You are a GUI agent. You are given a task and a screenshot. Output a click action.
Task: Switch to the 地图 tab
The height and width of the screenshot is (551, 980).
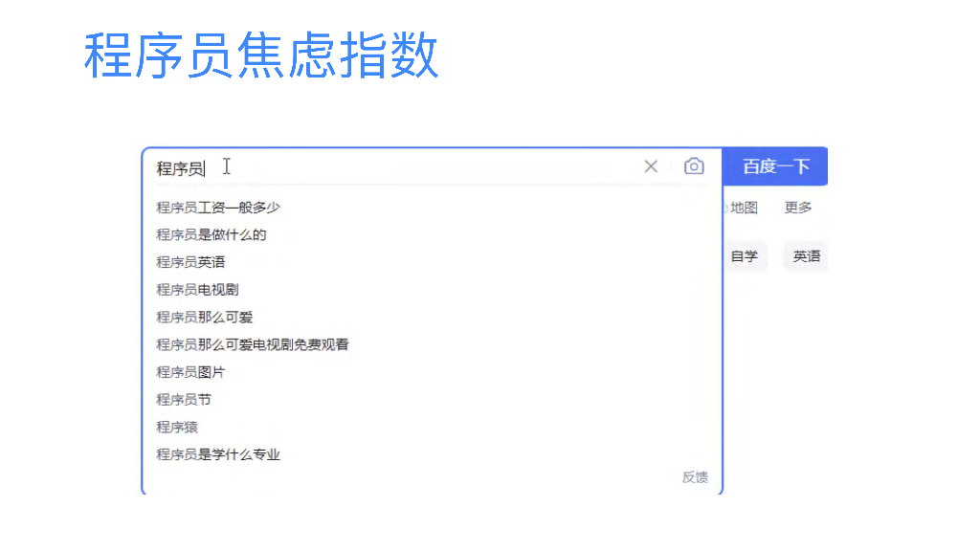click(x=744, y=208)
